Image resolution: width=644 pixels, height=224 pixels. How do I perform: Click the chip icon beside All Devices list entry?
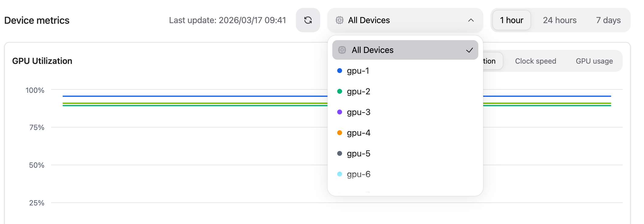click(342, 50)
